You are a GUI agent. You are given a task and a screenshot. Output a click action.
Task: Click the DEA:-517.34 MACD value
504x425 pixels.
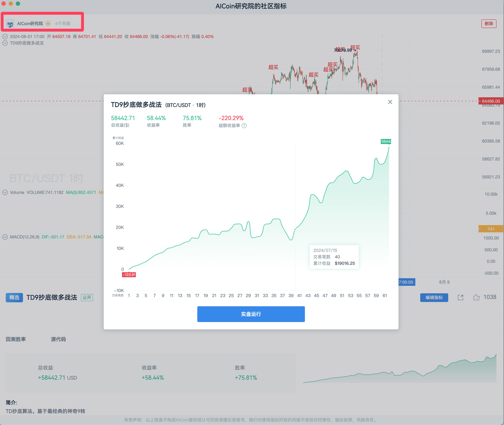click(x=79, y=237)
